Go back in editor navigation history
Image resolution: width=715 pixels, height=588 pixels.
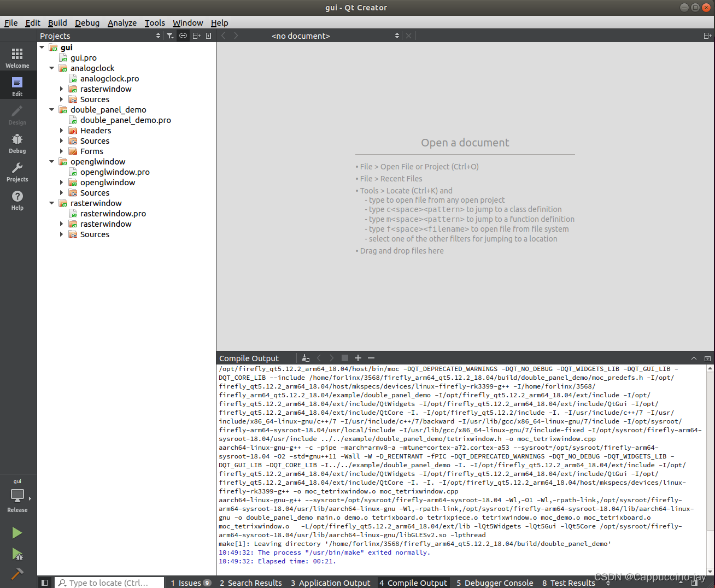click(224, 36)
